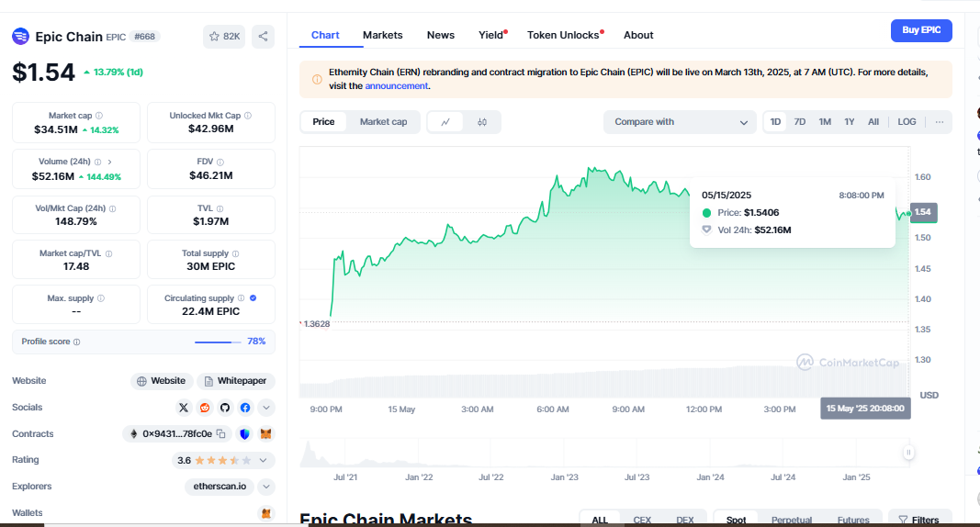The width and height of the screenshot is (980, 527).
Task: Open the Reddit social link
Action: pyautogui.click(x=205, y=408)
